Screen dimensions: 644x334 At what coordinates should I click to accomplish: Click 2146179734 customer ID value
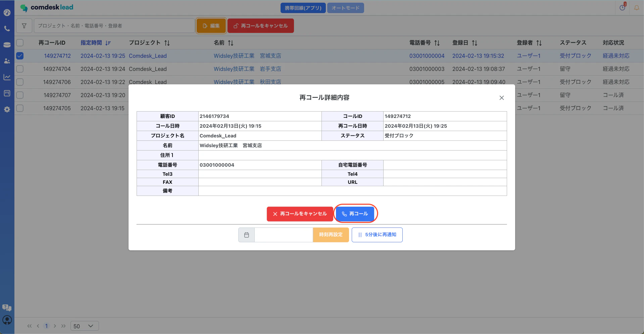coord(214,116)
